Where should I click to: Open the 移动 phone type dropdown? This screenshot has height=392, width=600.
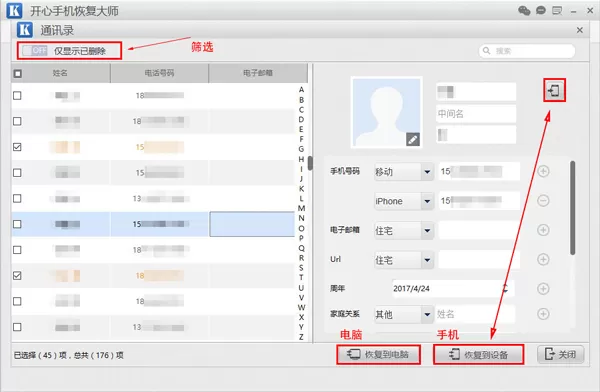[x=427, y=172]
